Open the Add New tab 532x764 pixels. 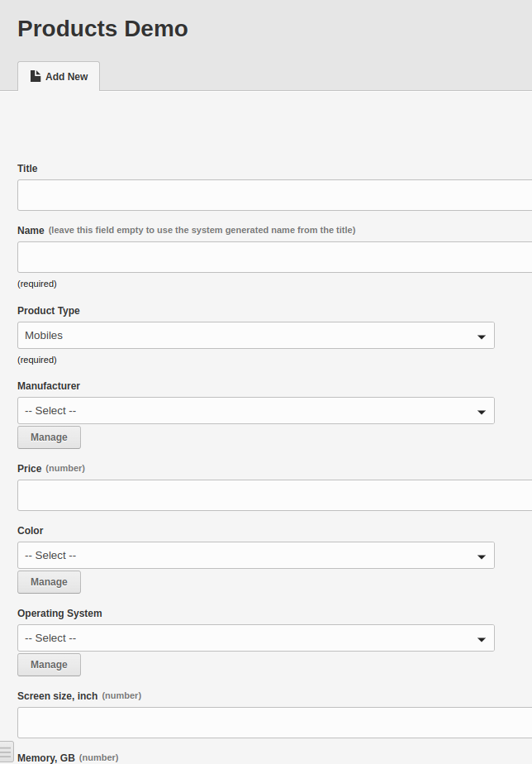(x=59, y=77)
